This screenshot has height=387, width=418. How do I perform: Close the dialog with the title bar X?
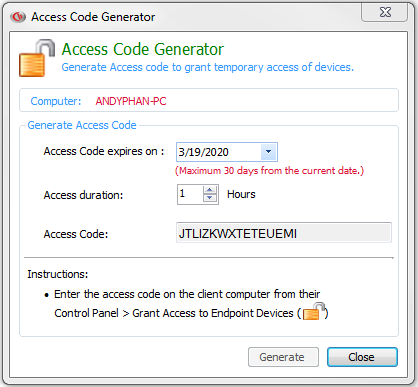tap(385, 12)
